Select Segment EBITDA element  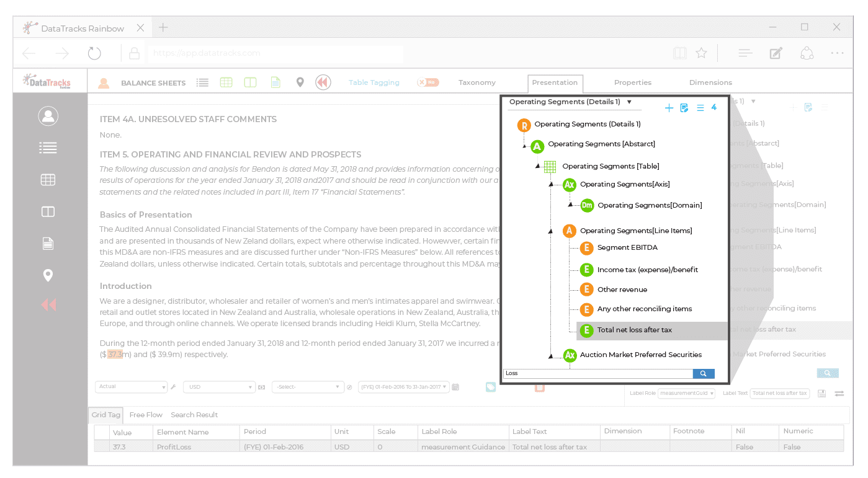pyautogui.click(x=627, y=248)
